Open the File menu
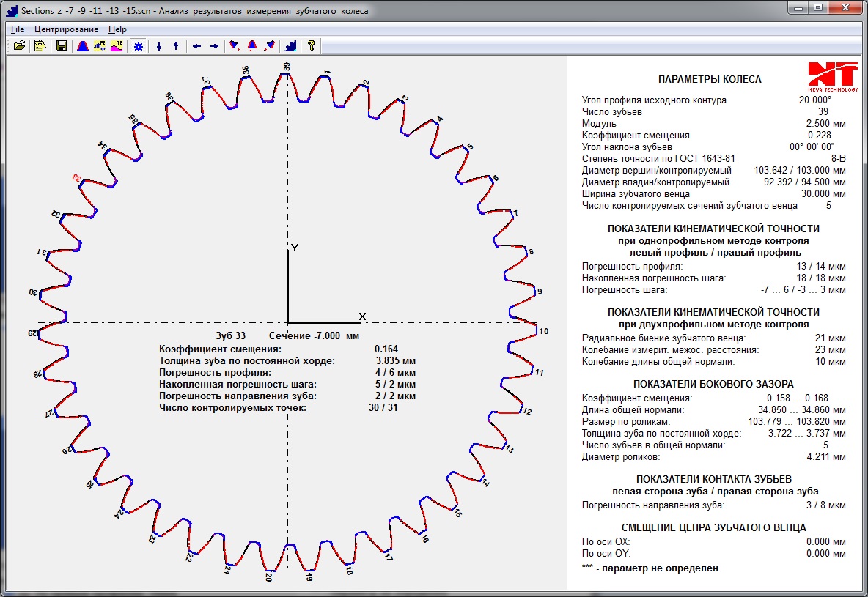Image resolution: width=868 pixels, height=597 pixels. click(x=18, y=29)
